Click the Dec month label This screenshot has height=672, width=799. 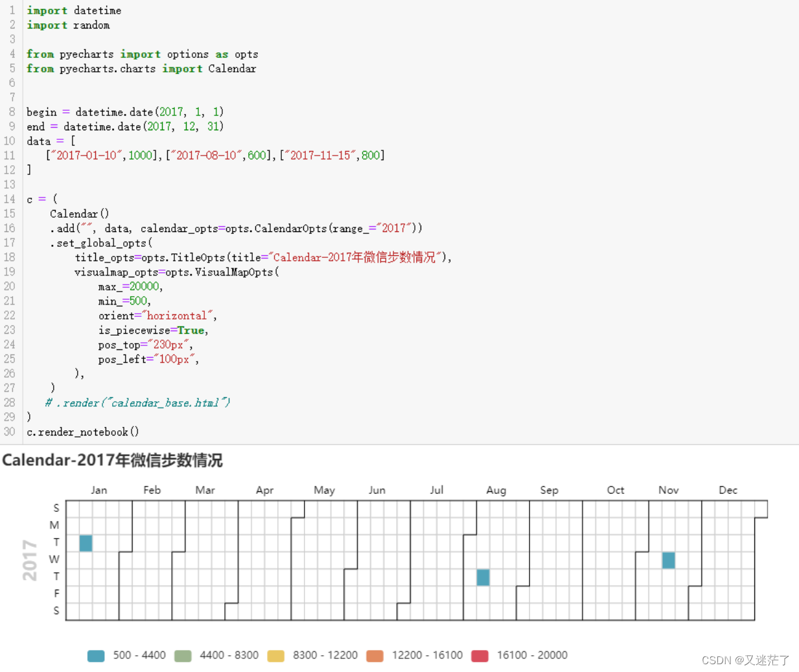[x=728, y=490]
